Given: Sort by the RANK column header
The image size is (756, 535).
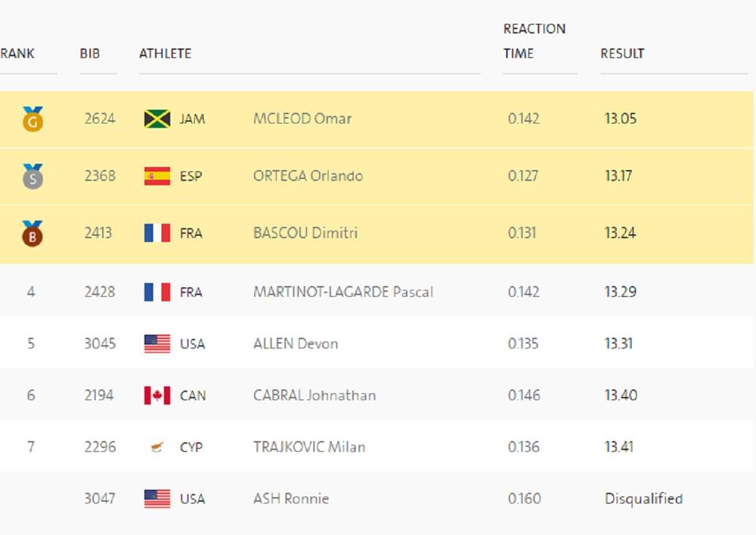Looking at the screenshot, I should [x=17, y=54].
